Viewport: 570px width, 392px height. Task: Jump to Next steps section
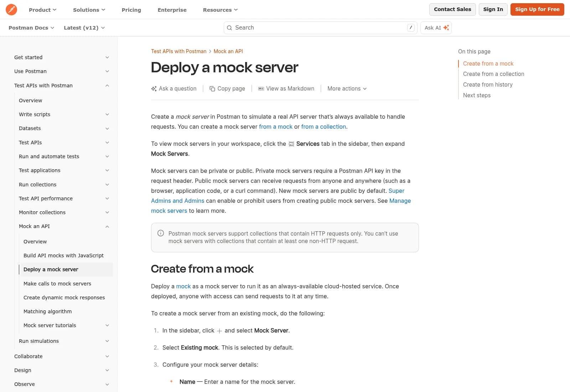pos(477,96)
